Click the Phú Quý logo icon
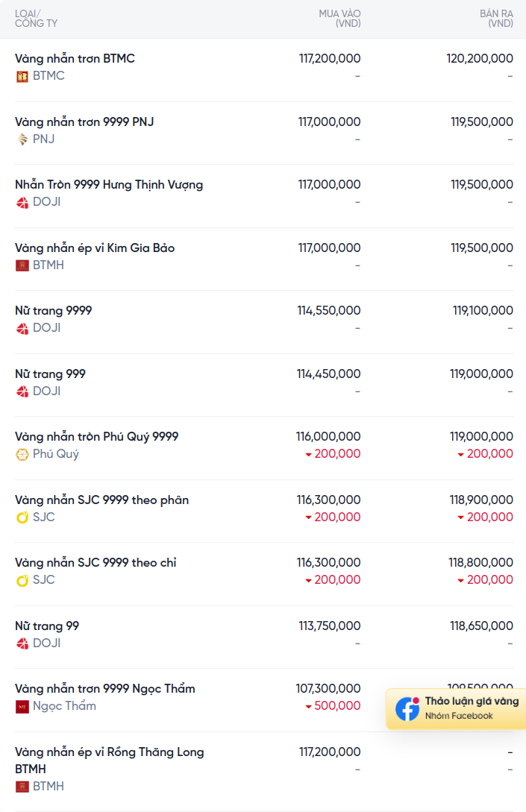The width and height of the screenshot is (526, 812). pyautogui.click(x=22, y=455)
